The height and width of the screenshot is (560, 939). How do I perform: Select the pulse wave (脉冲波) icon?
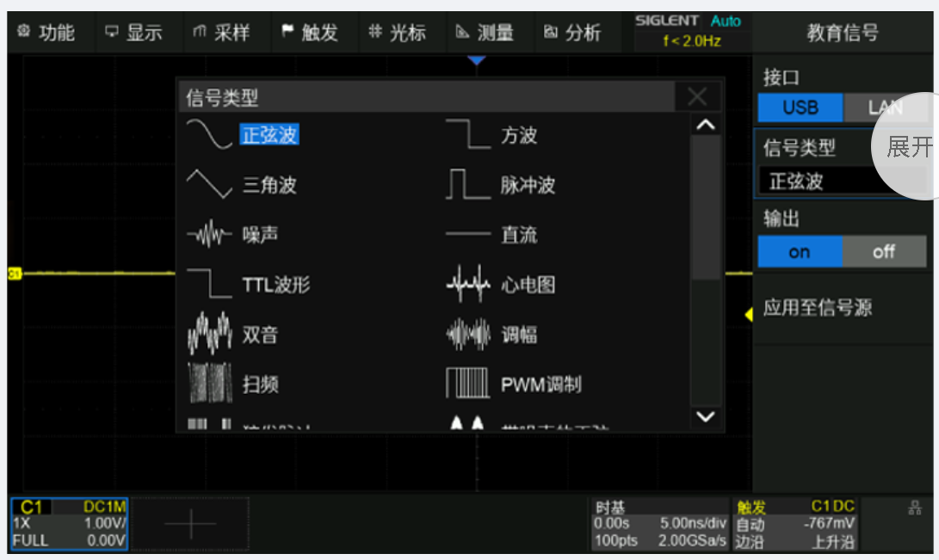point(467,184)
